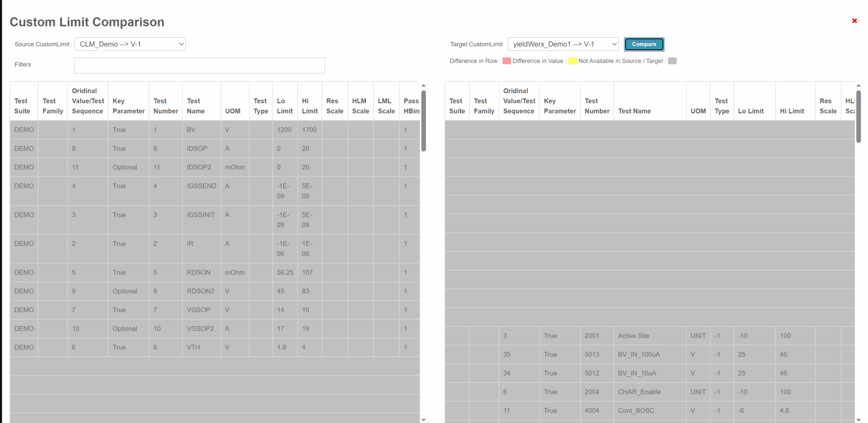Open the Source CustomLimit dropdown

pyautogui.click(x=130, y=44)
